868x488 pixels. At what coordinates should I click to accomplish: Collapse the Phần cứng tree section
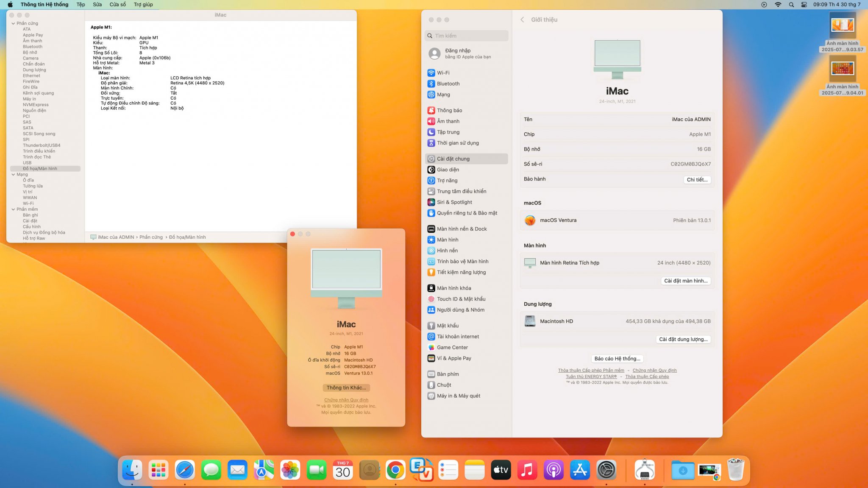tap(13, 23)
